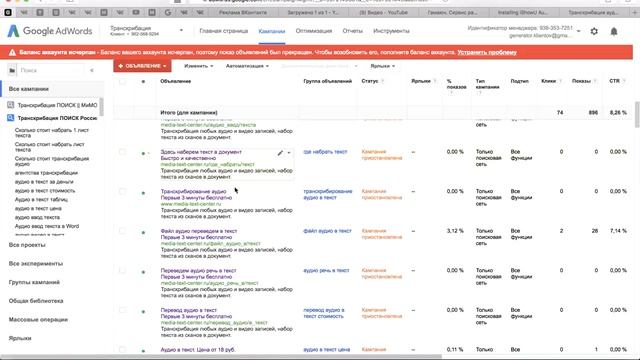This screenshot has height=360, width=640.
Task: Tick checkbox for 'Файл аудио переведем в текст' ad
Action: pos(122,231)
